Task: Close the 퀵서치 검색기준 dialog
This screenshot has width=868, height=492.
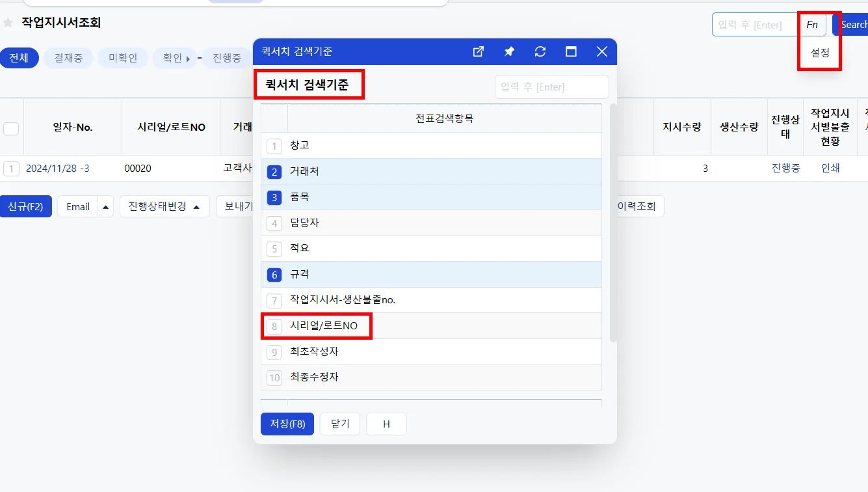Action: (602, 51)
